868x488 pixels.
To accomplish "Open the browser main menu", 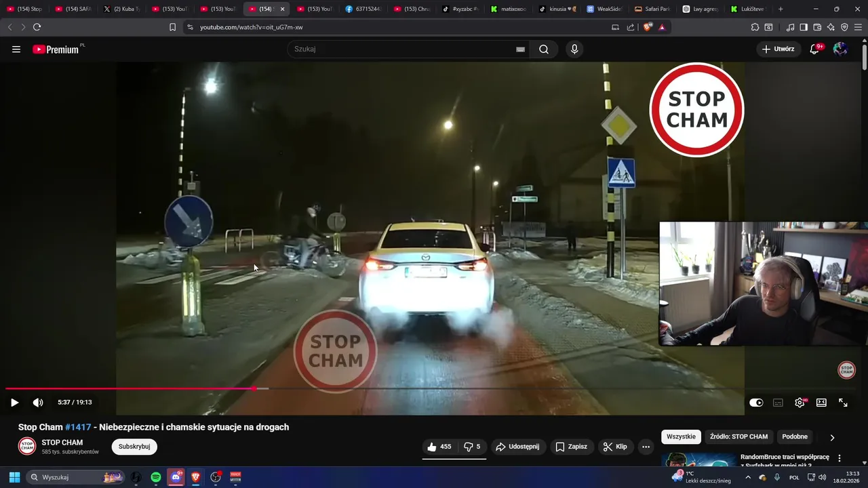I will [858, 27].
